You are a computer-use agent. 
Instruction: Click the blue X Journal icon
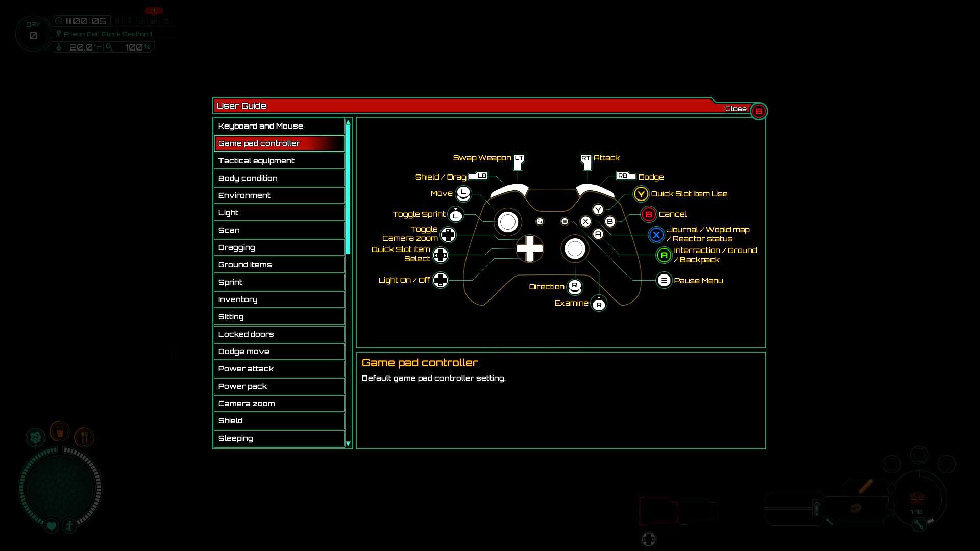pos(656,235)
